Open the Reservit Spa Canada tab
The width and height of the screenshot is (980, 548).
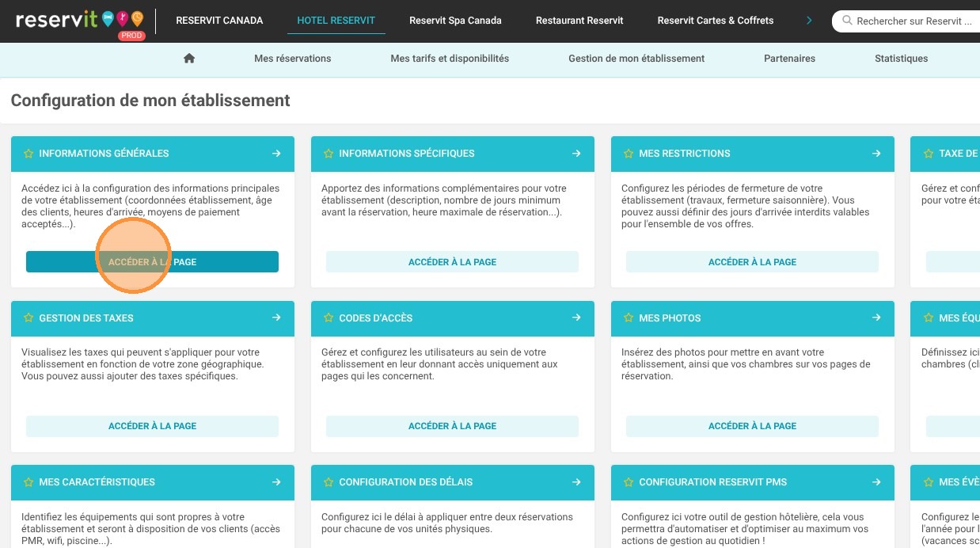click(x=455, y=21)
